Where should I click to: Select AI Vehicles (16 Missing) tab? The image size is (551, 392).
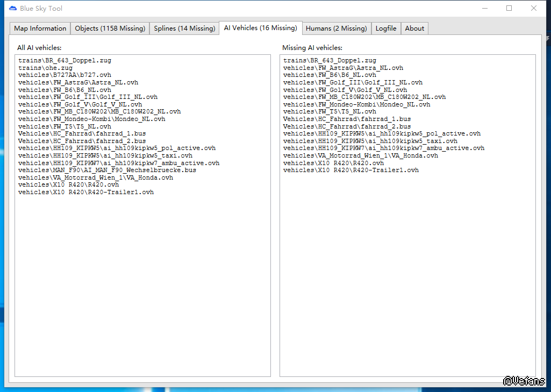(x=260, y=28)
